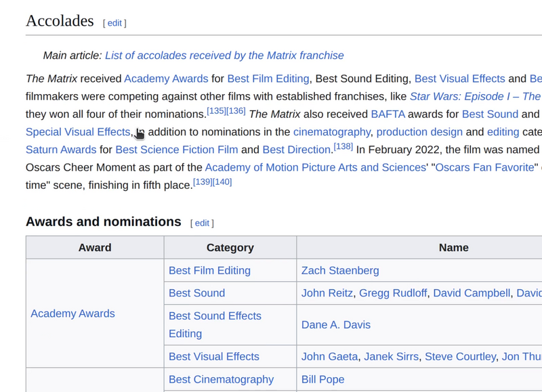Viewport: 542px width, 392px height.
Task: Open Academy of Motion Picture Arts and Sciences link
Action: coord(316,167)
